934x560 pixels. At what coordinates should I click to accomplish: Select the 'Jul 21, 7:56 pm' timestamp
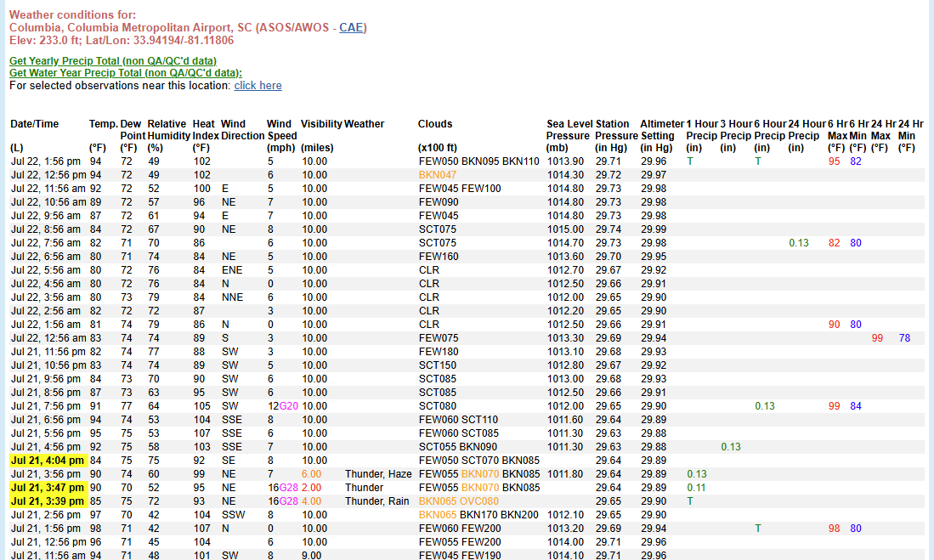[x=46, y=405]
